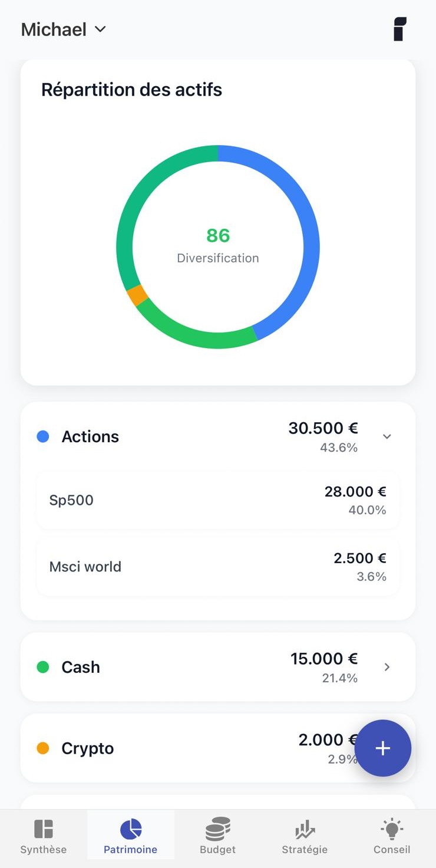Tap the Diversification score 86
Image resolution: width=436 pixels, height=868 pixels.
click(218, 236)
